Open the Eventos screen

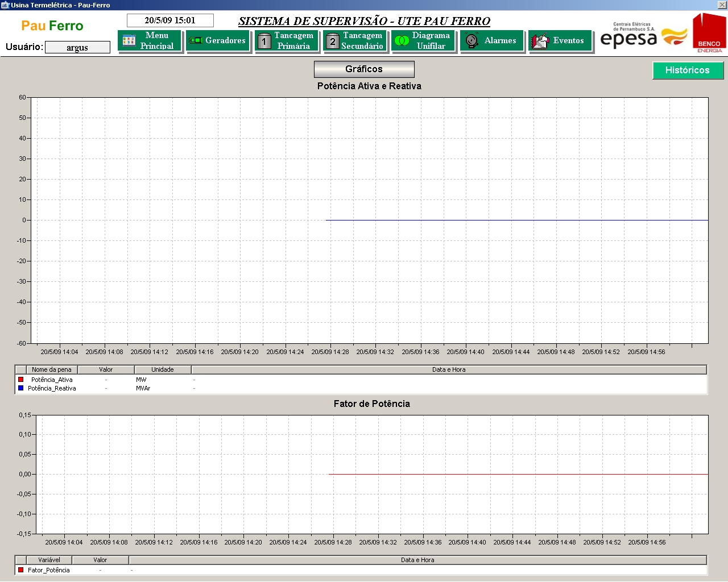pyautogui.click(x=561, y=40)
